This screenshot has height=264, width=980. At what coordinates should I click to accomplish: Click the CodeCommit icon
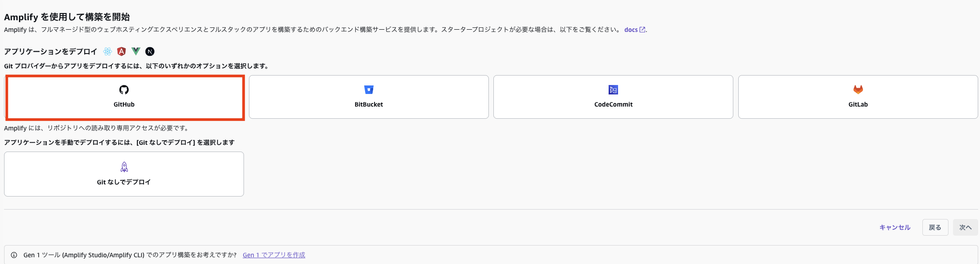(613, 89)
